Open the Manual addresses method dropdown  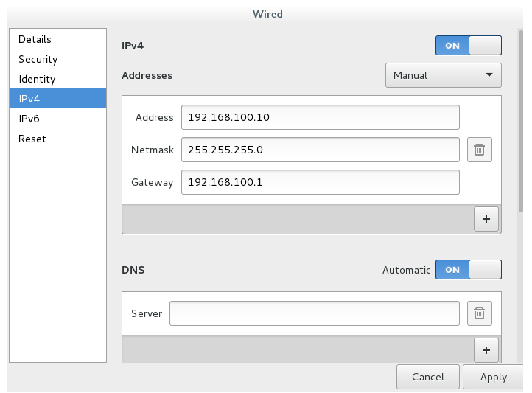(x=443, y=75)
